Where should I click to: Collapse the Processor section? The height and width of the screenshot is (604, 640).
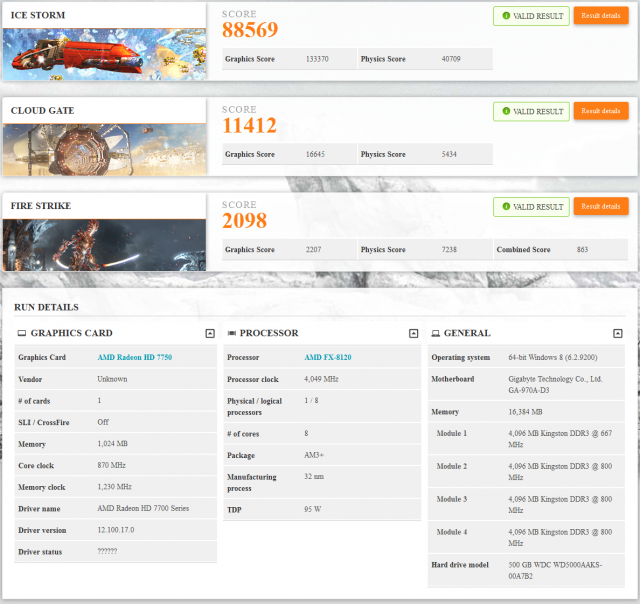(x=413, y=333)
